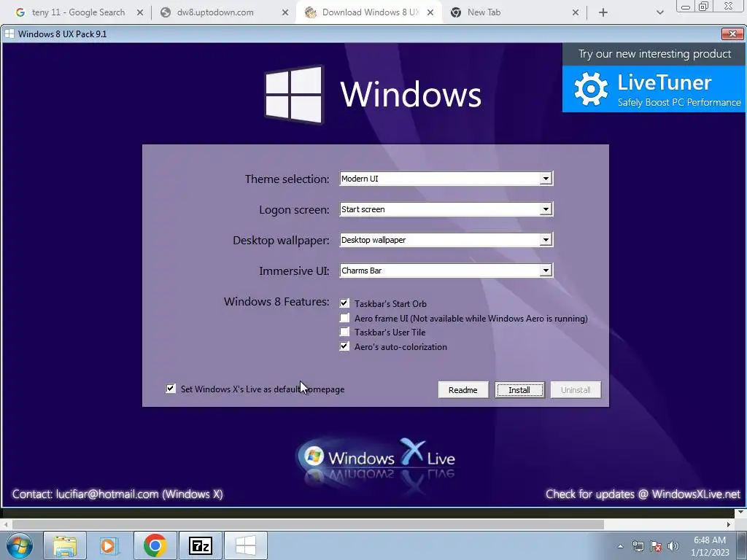Open a new browser tab with plus icon
This screenshot has height=560, width=747.
[603, 12]
